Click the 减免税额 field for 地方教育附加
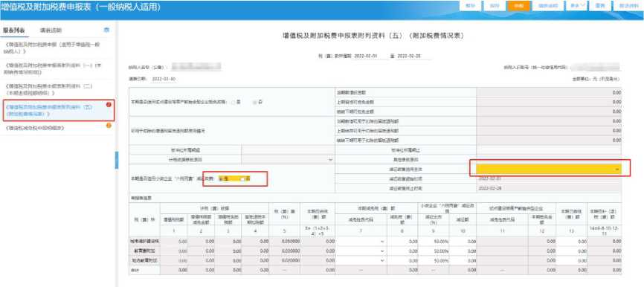The width and height of the screenshot is (644, 287). click(403, 260)
